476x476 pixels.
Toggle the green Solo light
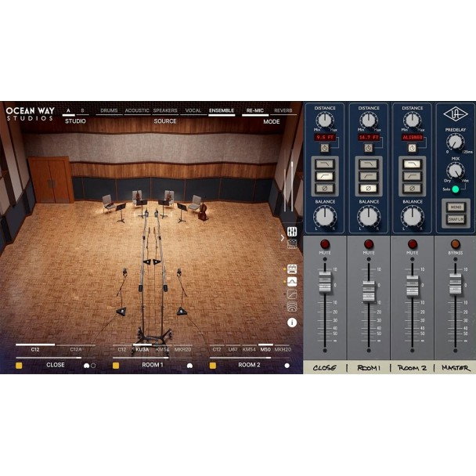(x=456, y=189)
